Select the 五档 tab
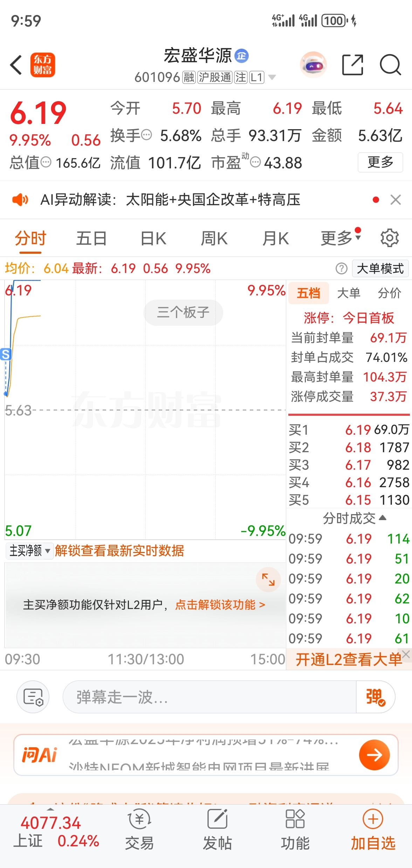Viewport: 412px width, 868px height. 309,293
